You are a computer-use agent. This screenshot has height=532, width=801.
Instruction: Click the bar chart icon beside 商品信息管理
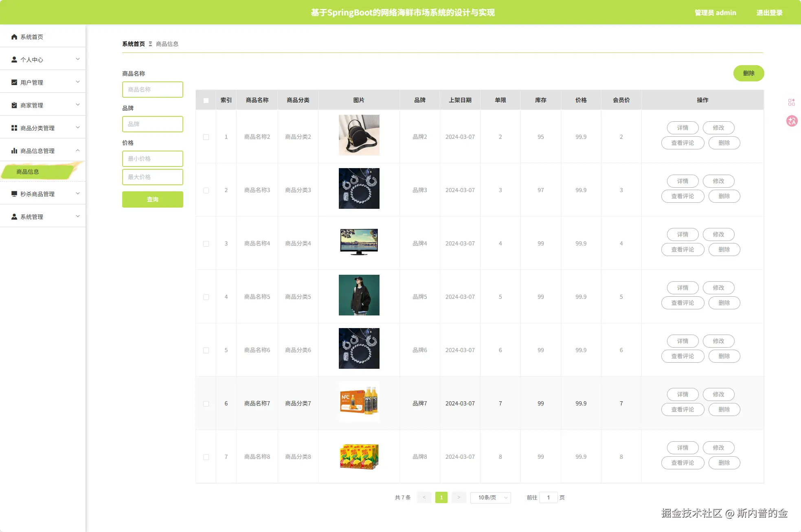(x=14, y=151)
